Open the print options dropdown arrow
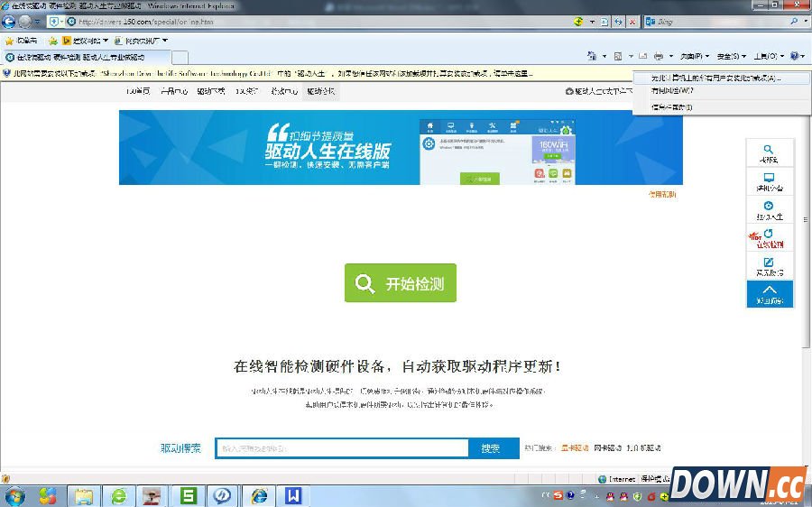This screenshot has height=507, width=812. [x=671, y=56]
